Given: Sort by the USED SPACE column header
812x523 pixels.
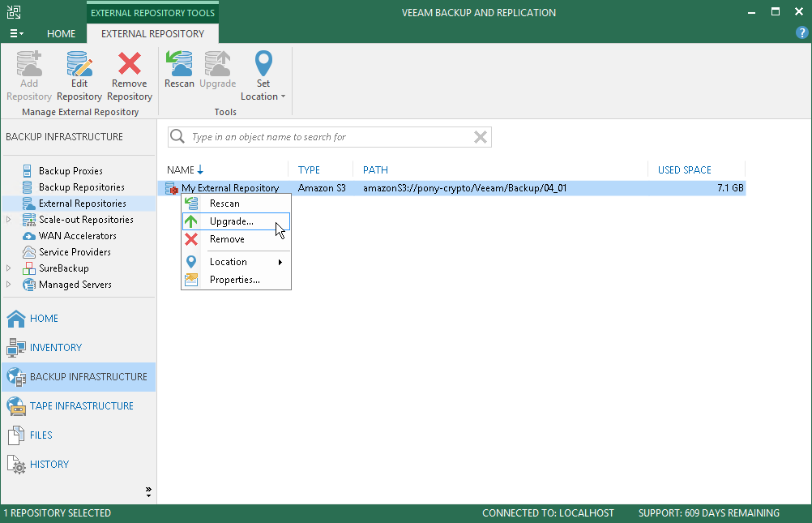Looking at the screenshot, I should [696, 170].
